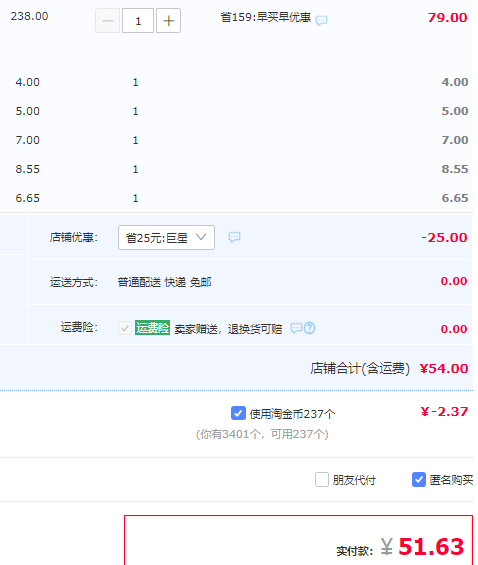Image resolution: width=478 pixels, height=565 pixels.
Task: Click the question mark help icon for 运费险
Action: 309,328
